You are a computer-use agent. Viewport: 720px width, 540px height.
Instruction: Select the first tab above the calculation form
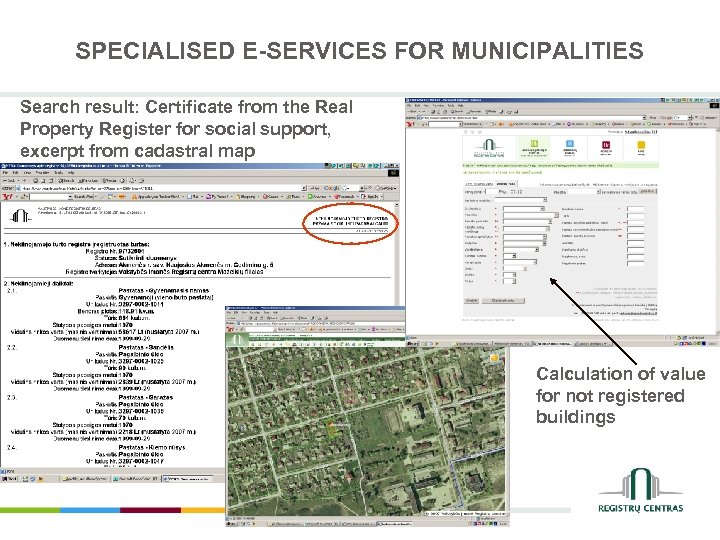tap(479, 184)
